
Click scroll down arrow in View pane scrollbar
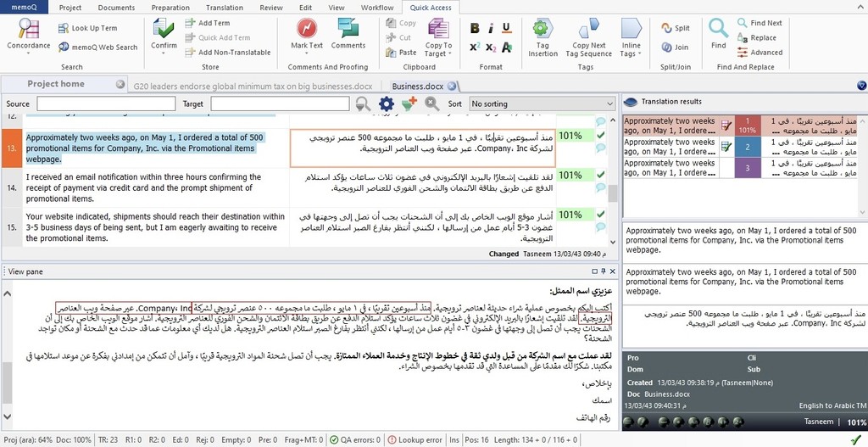[x=7, y=416]
